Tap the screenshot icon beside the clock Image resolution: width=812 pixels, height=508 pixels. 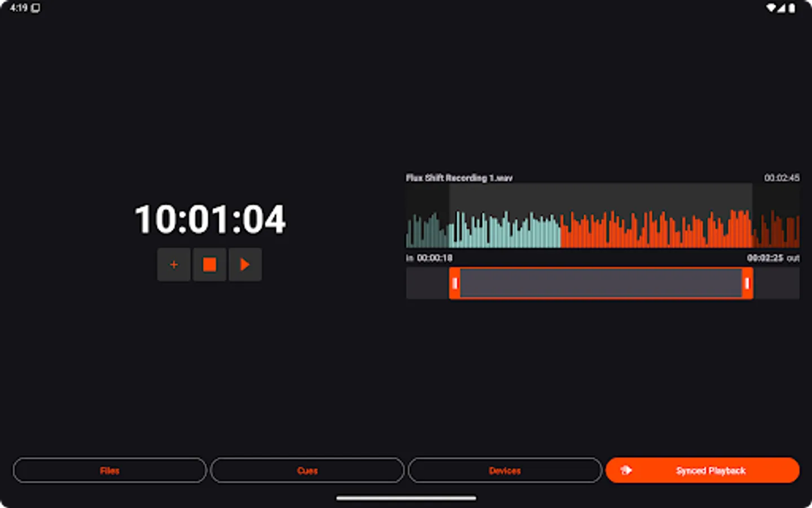[35, 8]
